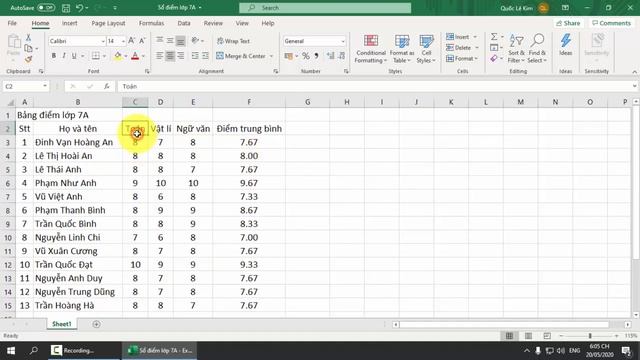Click Increase Indent icon
This screenshot has width=640, height=360.
pos(205,56)
